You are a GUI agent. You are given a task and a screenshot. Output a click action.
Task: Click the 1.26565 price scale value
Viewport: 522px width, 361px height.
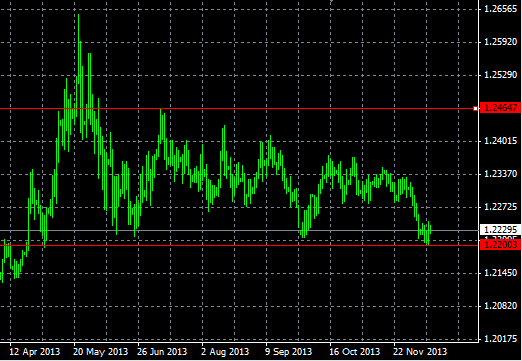point(501,9)
